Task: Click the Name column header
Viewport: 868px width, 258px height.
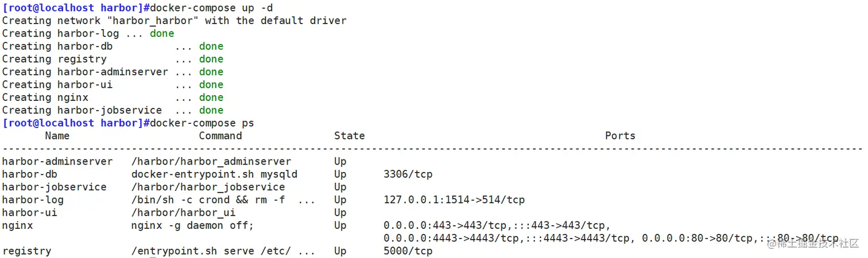Action: [x=57, y=136]
